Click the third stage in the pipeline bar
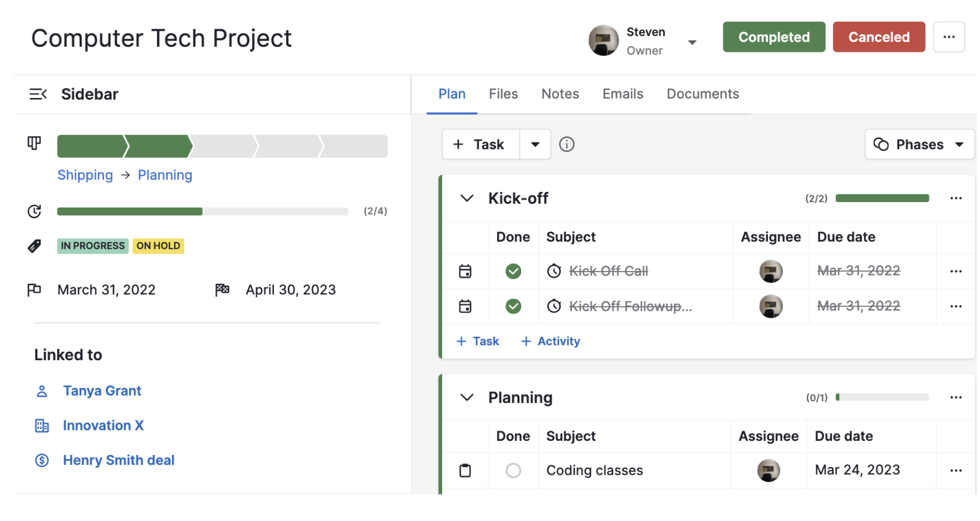The width and height of the screenshot is (980, 521). pos(223,146)
